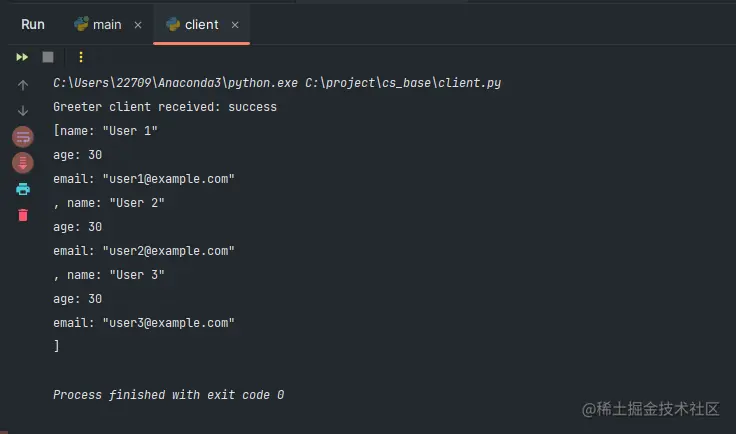The width and height of the screenshot is (736, 434).
Task: Rerun the client script
Action: pos(22,57)
